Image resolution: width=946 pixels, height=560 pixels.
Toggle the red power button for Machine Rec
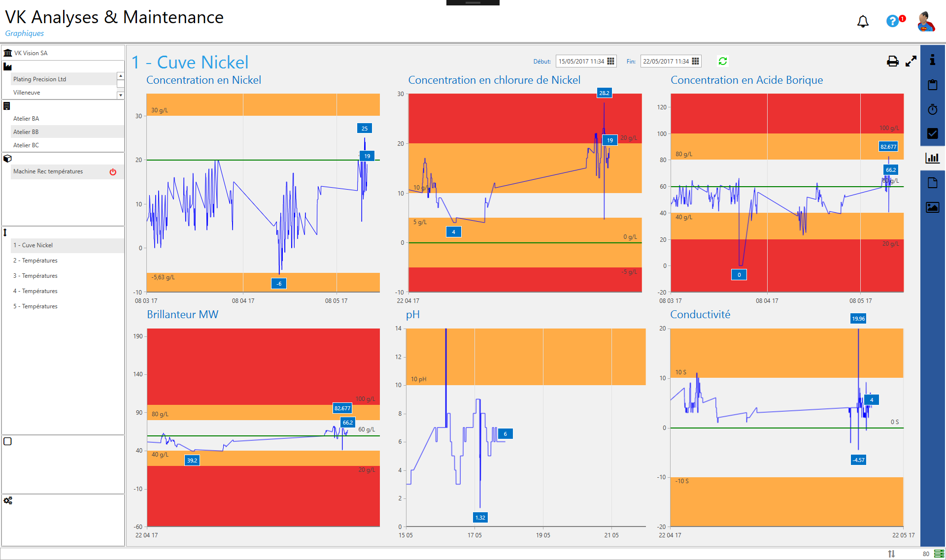click(113, 172)
